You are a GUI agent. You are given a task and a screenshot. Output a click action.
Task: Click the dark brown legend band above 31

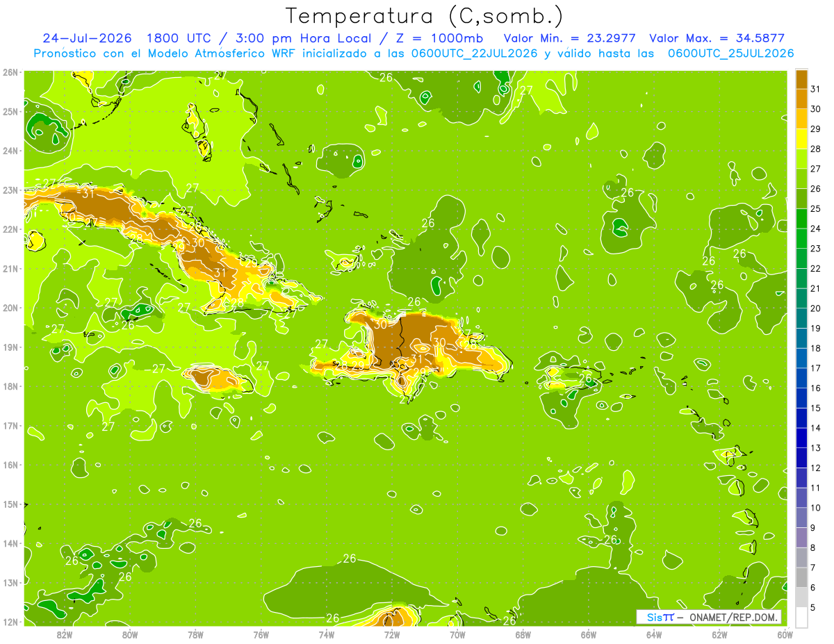[x=801, y=79]
